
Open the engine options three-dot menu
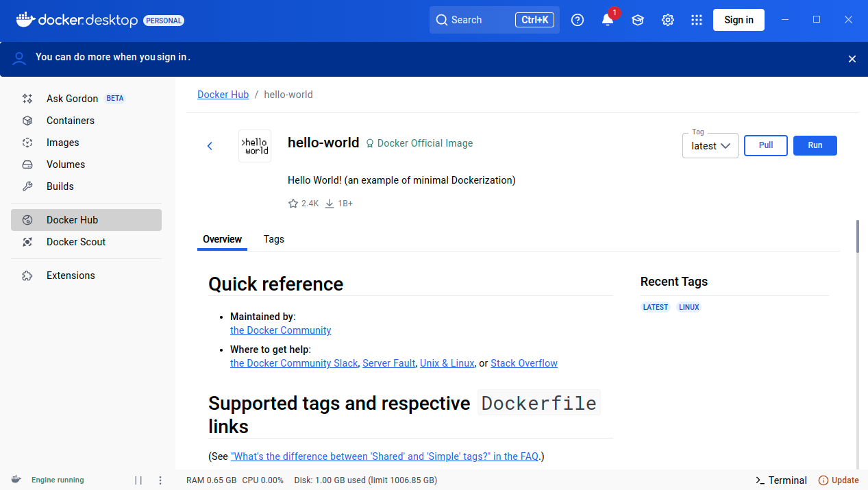click(x=160, y=480)
